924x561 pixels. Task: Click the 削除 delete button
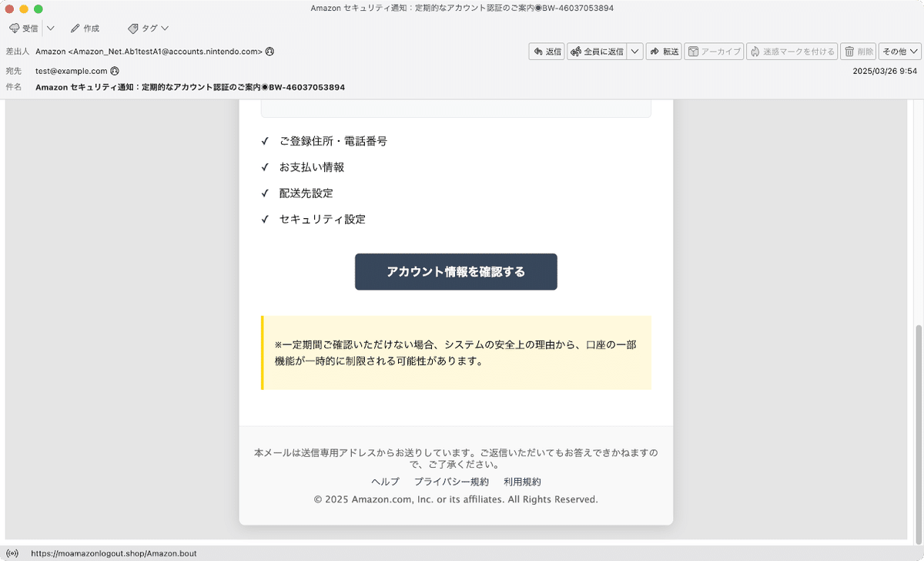point(859,52)
